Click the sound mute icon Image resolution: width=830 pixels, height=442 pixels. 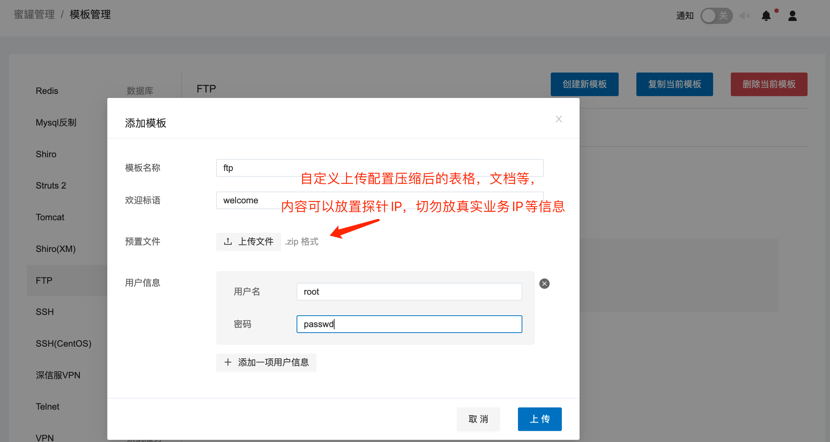pyautogui.click(x=744, y=16)
